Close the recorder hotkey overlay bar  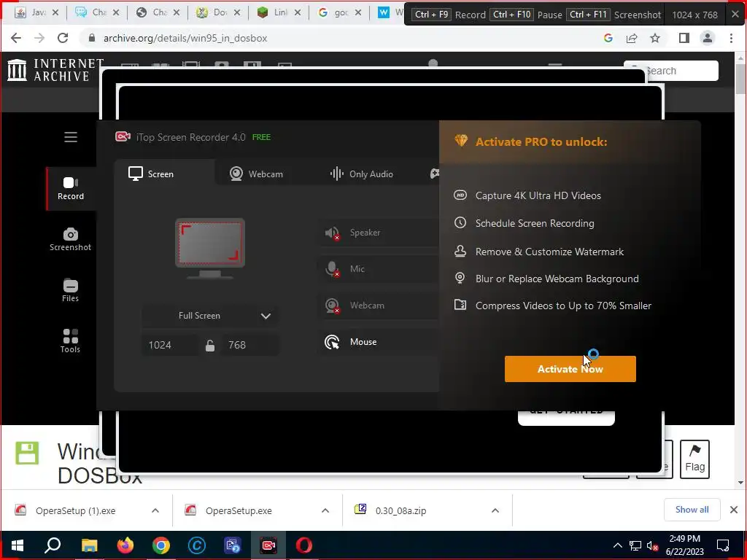tap(735, 15)
